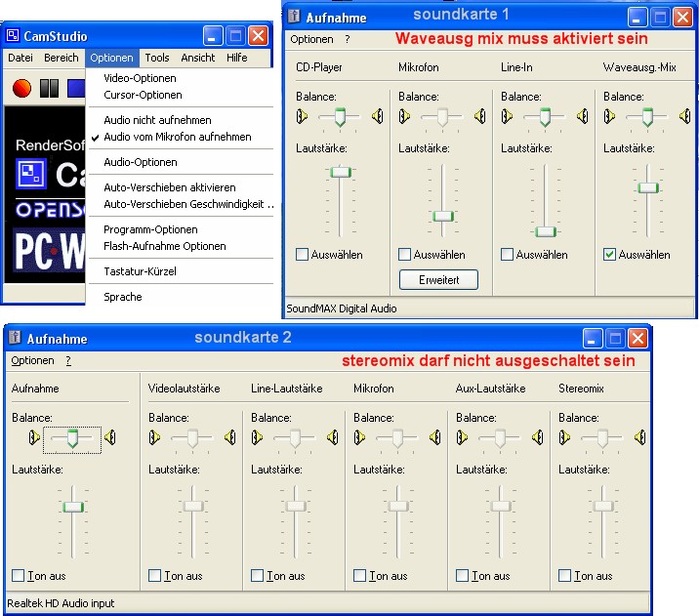This screenshot has width=699, height=616.
Task: Click the Erweitert button under Mikrofon
Action: pos(438,280)
